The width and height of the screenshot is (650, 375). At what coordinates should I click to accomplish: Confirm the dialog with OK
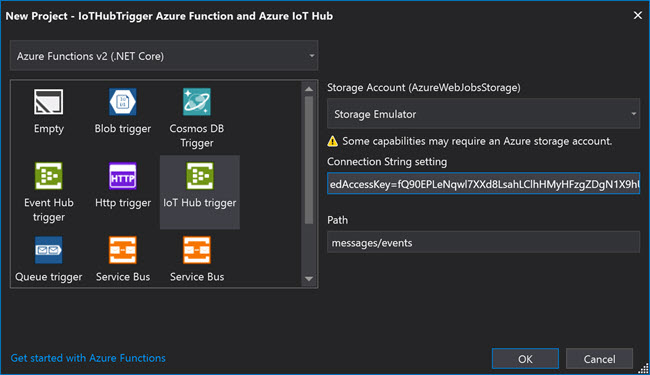point(525,359)
